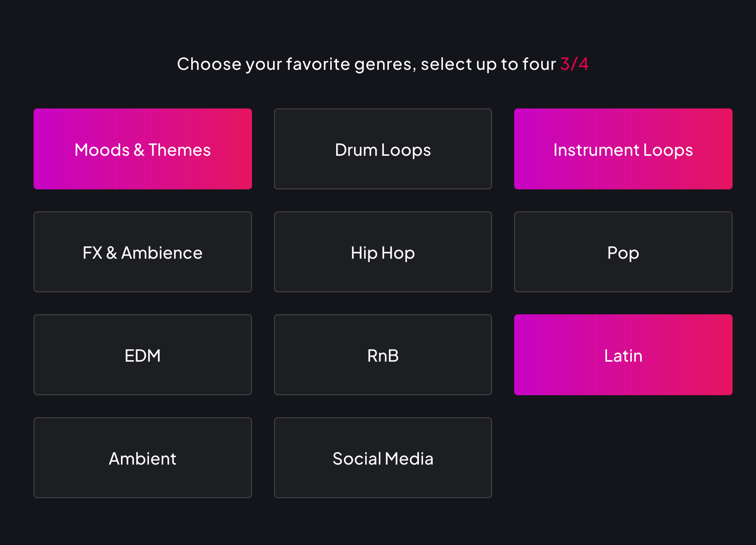Viewport: 756px width, 545px height.
Task: Click the Pop card in the grid
Action: pos(623,252)
